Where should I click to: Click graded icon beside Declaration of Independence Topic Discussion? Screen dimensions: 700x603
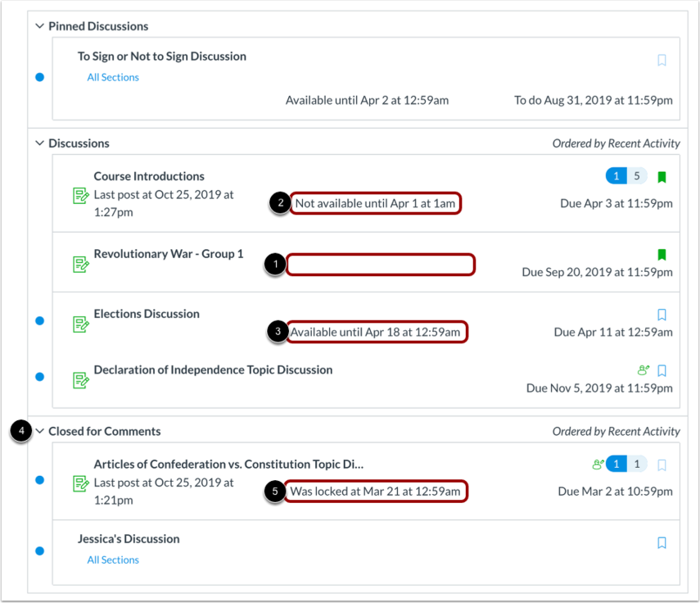(81, 380)
